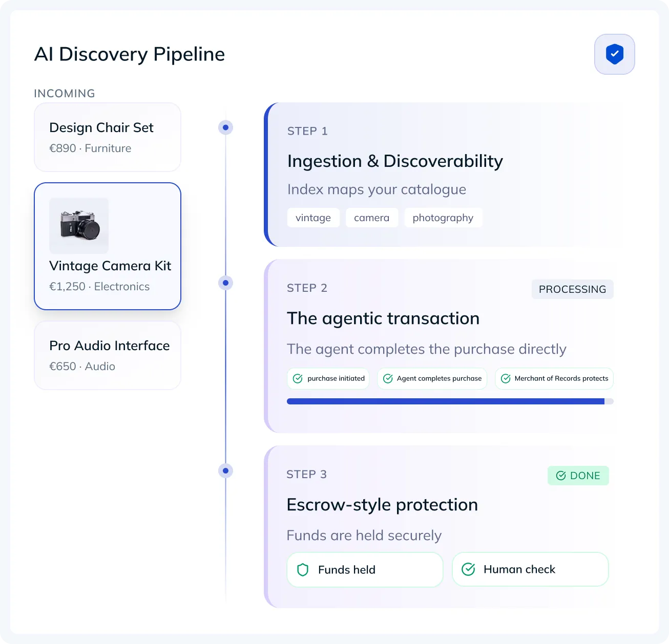The image size is (669, 644).
Task: Click 'Index maps your catalogue' subtitle
Action: point(377,190)
